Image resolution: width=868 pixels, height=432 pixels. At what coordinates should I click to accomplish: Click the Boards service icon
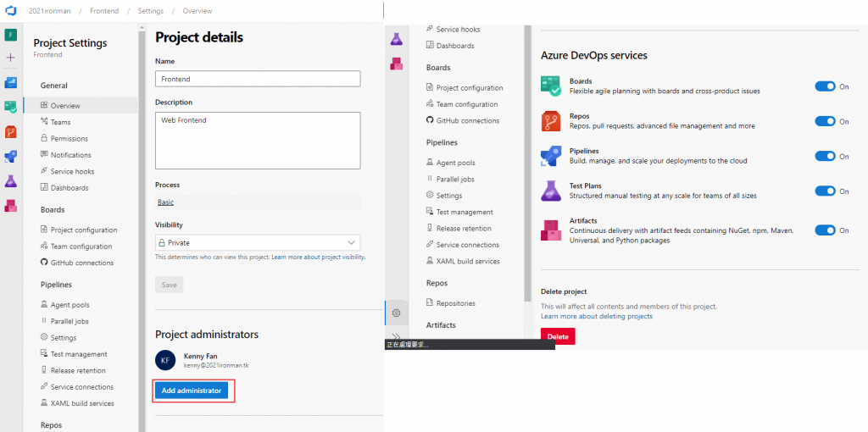(551, 86)
